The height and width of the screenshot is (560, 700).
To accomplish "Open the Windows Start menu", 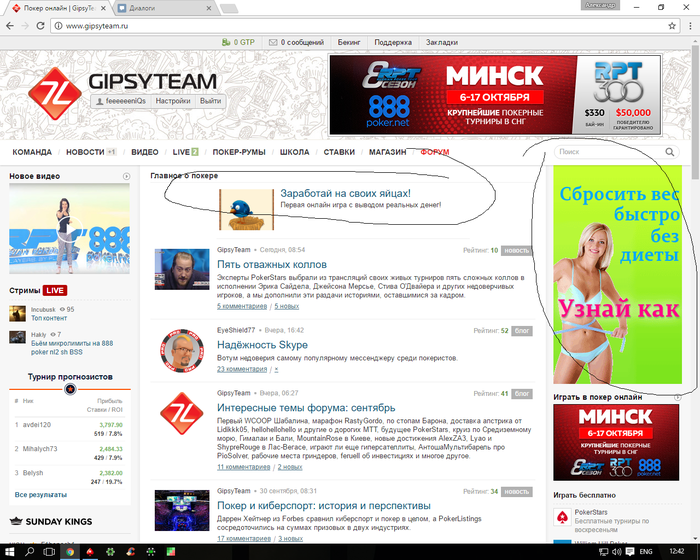I will (9, 552).
